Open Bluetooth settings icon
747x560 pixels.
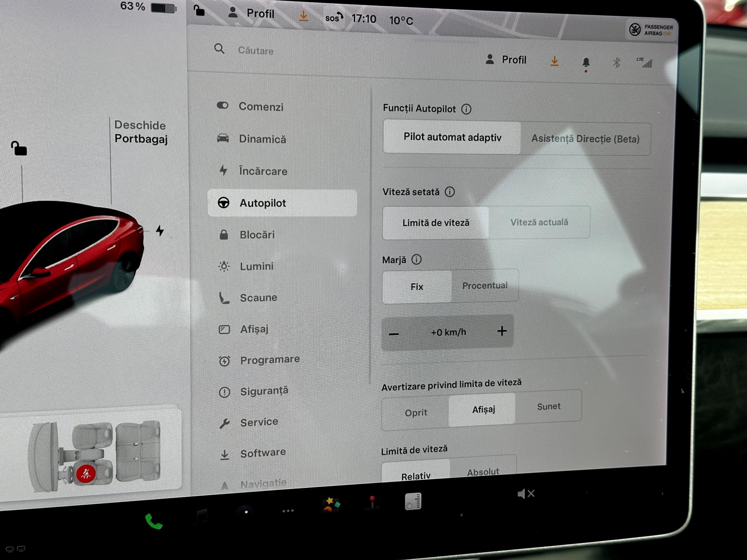pos(616,63)
